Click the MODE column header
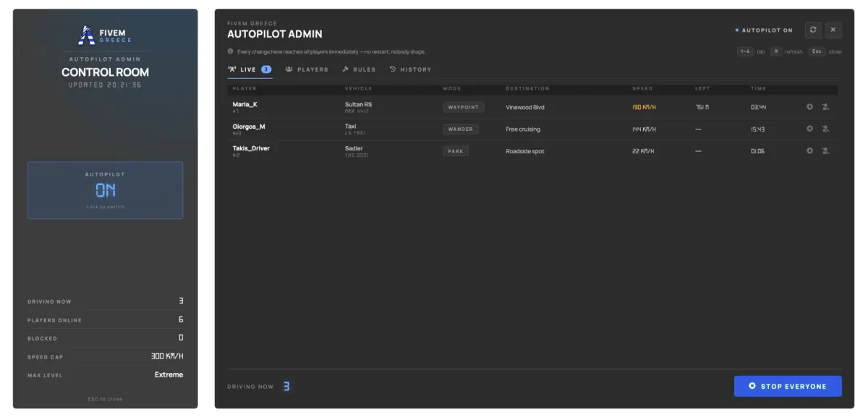The height and width of the screenshot is (420, 868). (452, 88)
